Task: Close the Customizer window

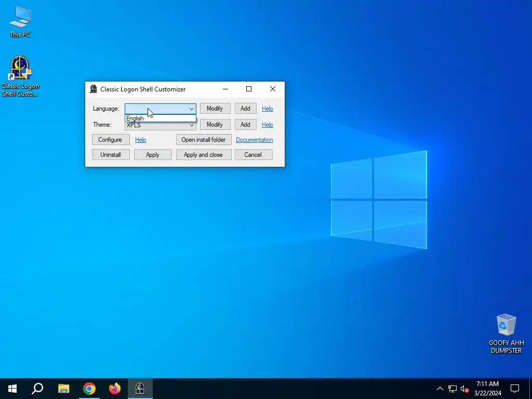Action: [273, 89]
